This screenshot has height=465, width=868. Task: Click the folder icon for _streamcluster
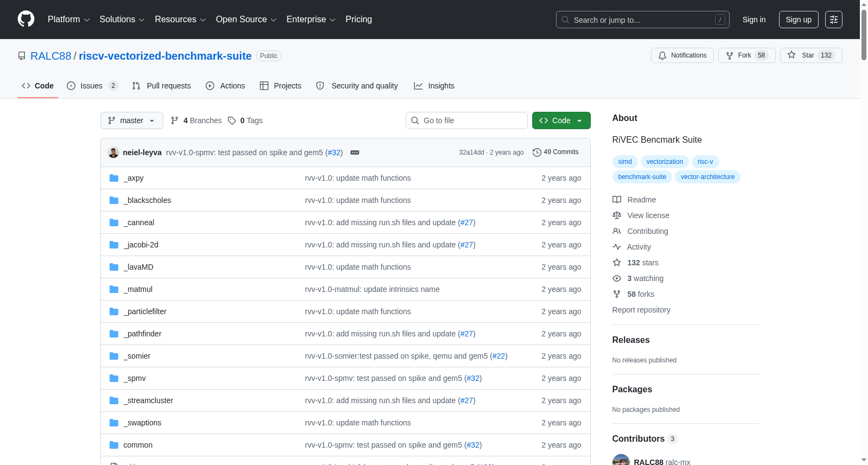114,400
